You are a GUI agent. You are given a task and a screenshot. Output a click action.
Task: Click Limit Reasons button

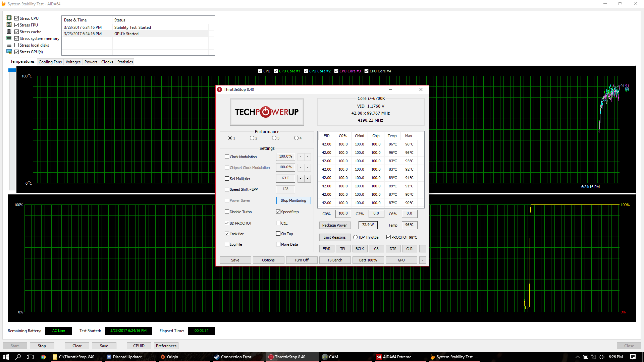[335, 237]
